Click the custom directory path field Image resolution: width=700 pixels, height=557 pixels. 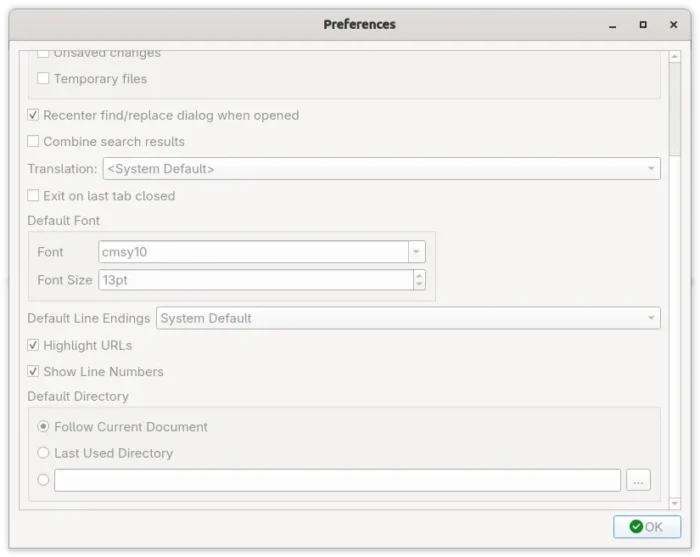tap(337, 480)
